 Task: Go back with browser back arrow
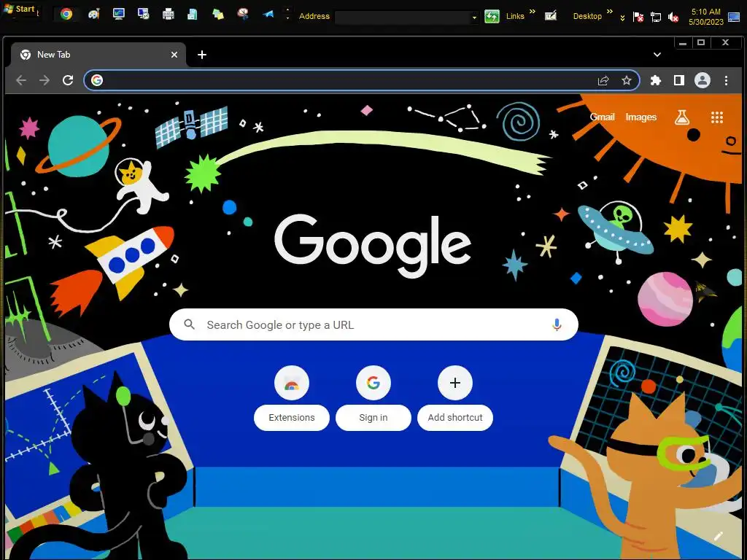(x=21, y=80)
